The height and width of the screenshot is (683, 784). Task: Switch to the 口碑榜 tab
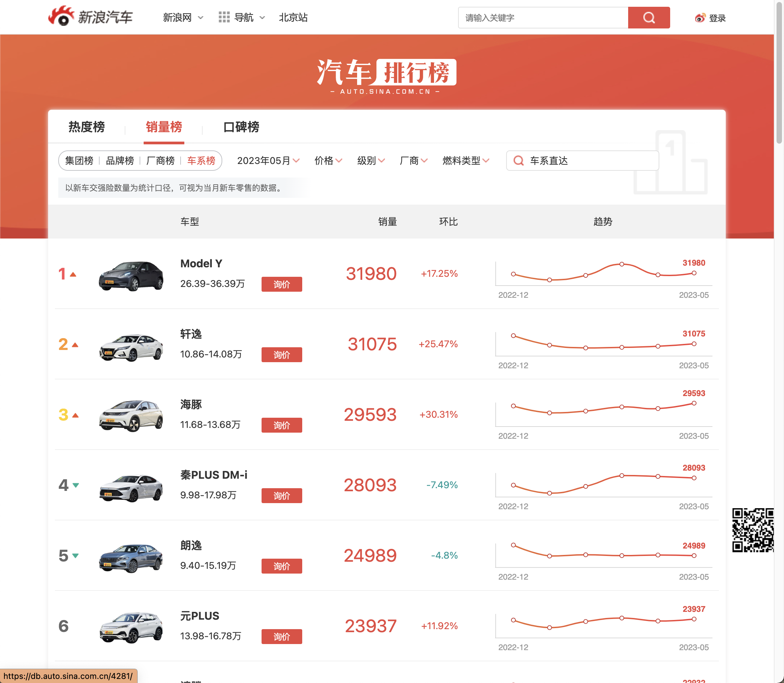[241, 127]
